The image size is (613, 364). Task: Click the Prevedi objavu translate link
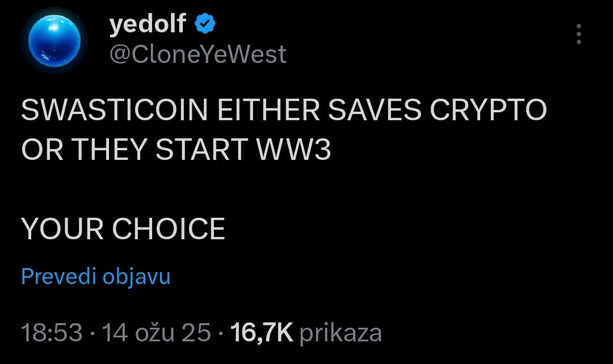pyautogui.click(x=95, y=277)
